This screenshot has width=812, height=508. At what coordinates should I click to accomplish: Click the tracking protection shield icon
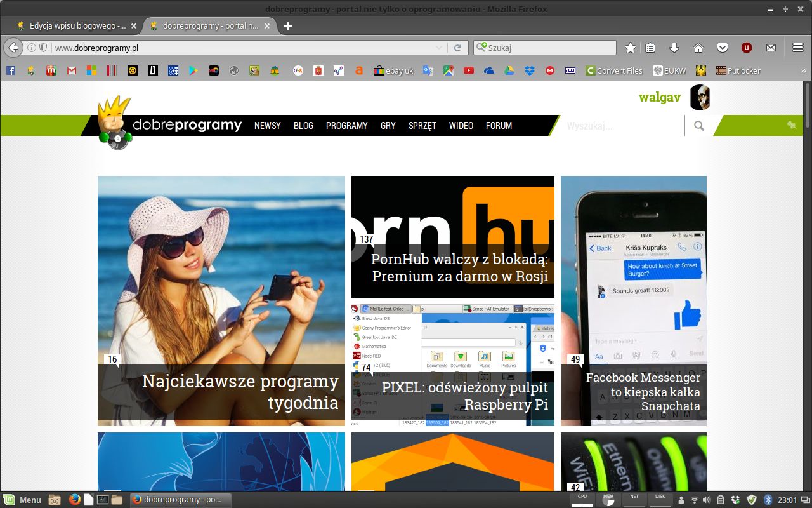point(43,48)
